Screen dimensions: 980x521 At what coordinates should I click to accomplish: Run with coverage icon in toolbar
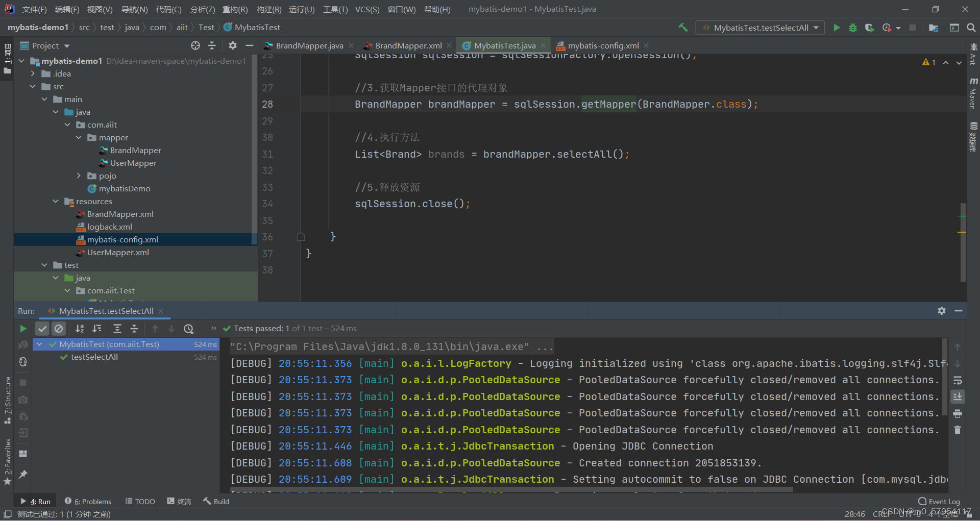point(869,28)
